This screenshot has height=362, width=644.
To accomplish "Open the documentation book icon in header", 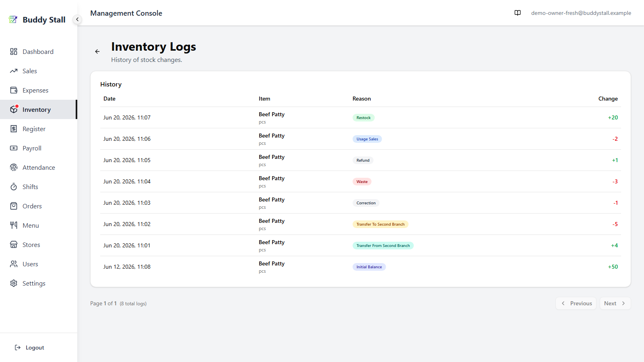I will (x=518, y=13).
